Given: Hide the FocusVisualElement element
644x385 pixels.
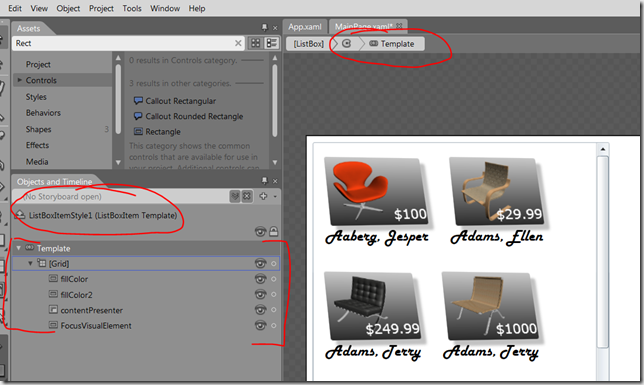Looking at the screenshot, I should coord(260,325).
